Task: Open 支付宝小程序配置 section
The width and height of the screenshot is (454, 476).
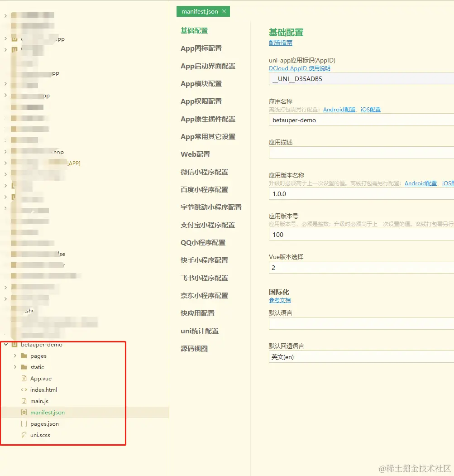Action: coord(208,225)
